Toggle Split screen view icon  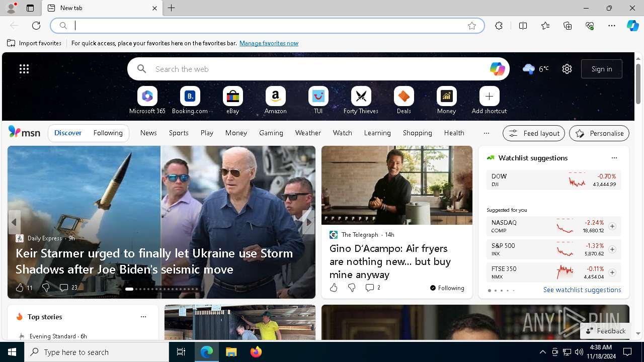(523, 26)
